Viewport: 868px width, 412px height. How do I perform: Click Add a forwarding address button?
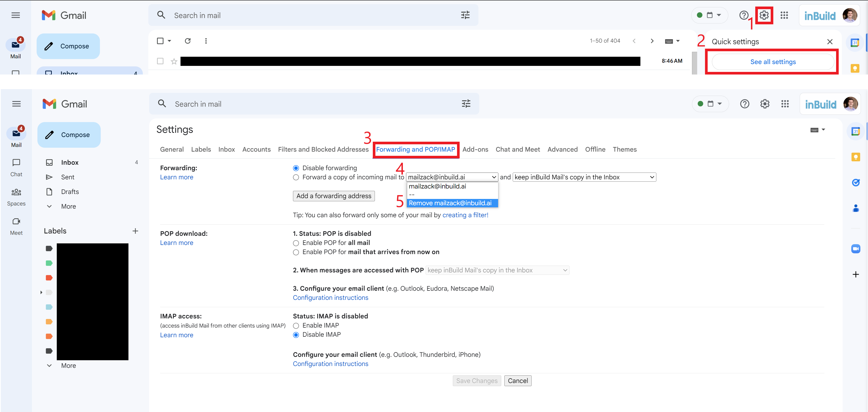coord(334,196)
